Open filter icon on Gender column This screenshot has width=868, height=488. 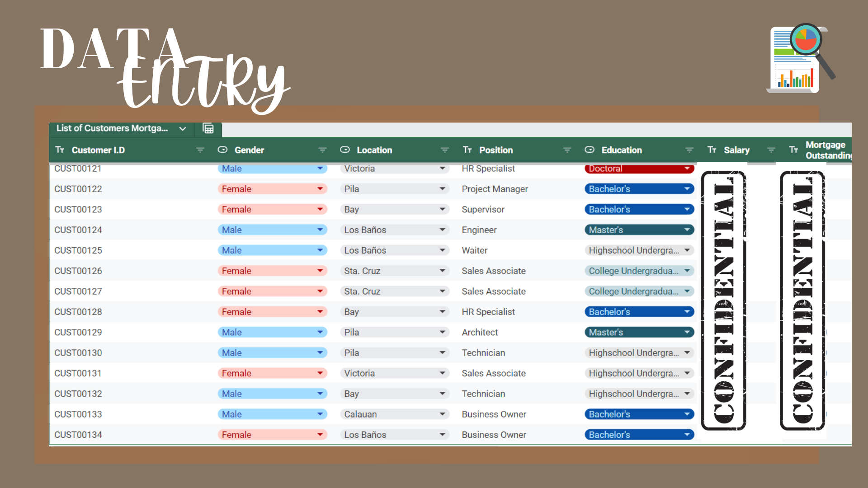coord(322,150)
